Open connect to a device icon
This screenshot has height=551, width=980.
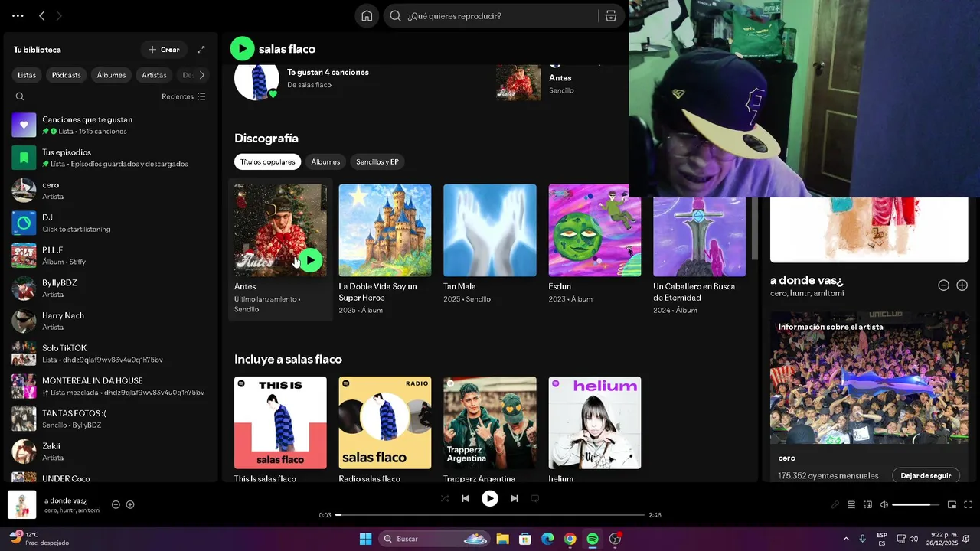point(867,504)
